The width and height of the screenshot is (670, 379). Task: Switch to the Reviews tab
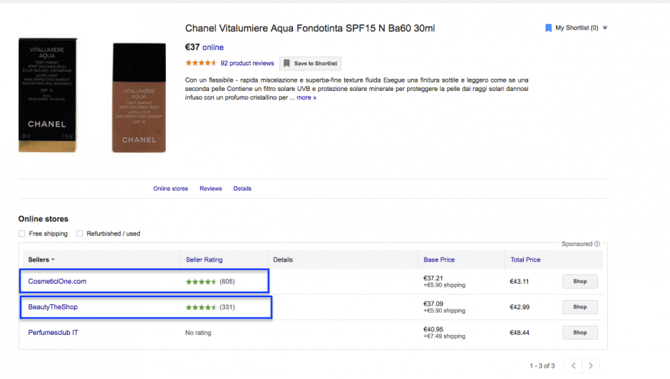[x=211, y=188]
